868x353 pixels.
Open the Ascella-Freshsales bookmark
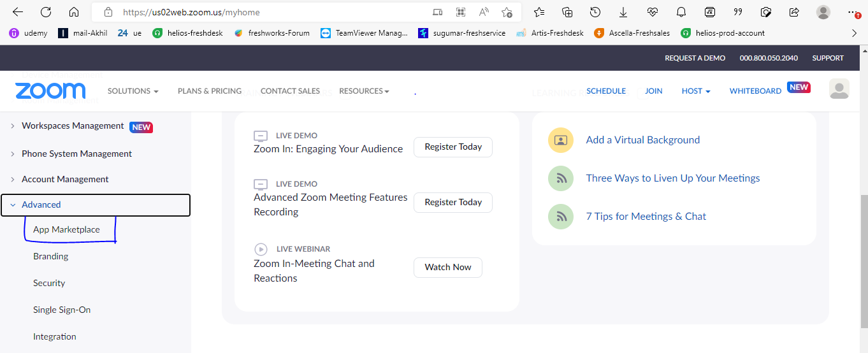pyautogui.click(x=632, y=33)
